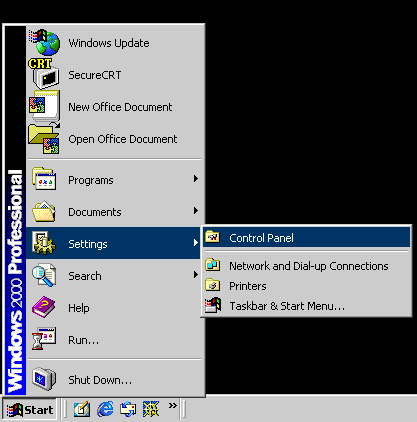Click the Programs label text
Viewport: 417px width, 422px height.
point(91,180)
